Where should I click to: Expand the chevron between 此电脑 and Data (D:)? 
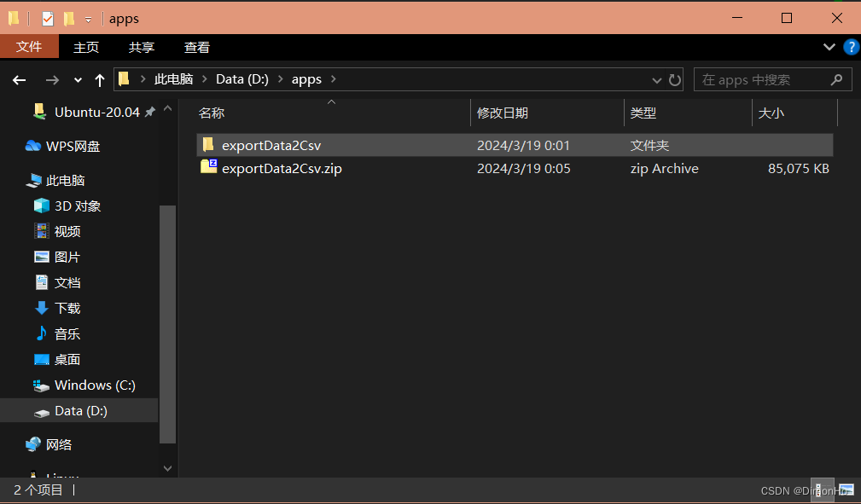(x=204, y=79)
